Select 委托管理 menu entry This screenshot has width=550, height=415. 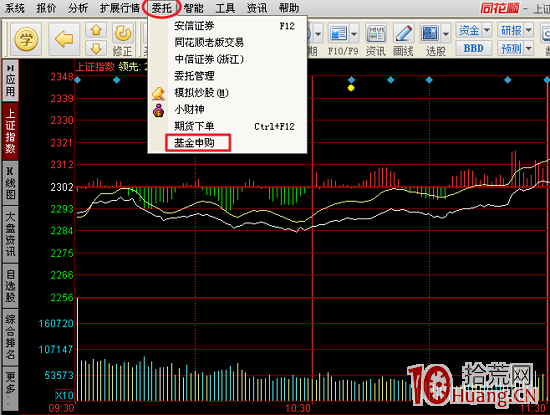pyautogui.click(x=227, y=76)
